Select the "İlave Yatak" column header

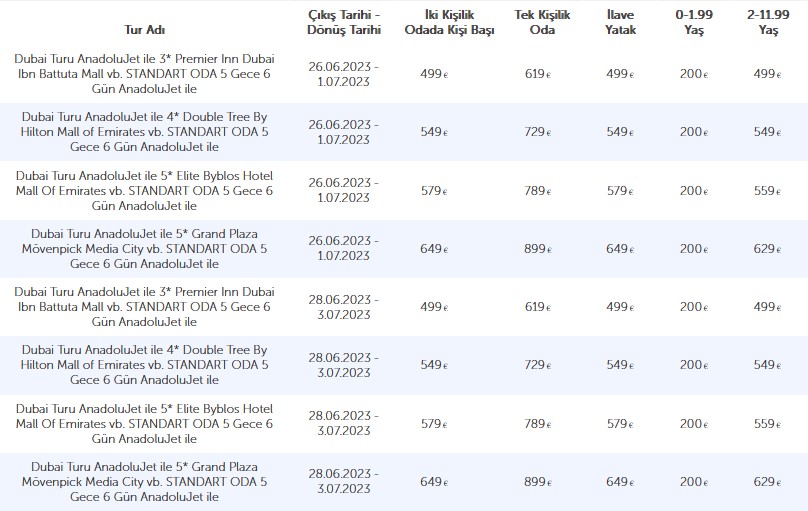click(619, 21)
